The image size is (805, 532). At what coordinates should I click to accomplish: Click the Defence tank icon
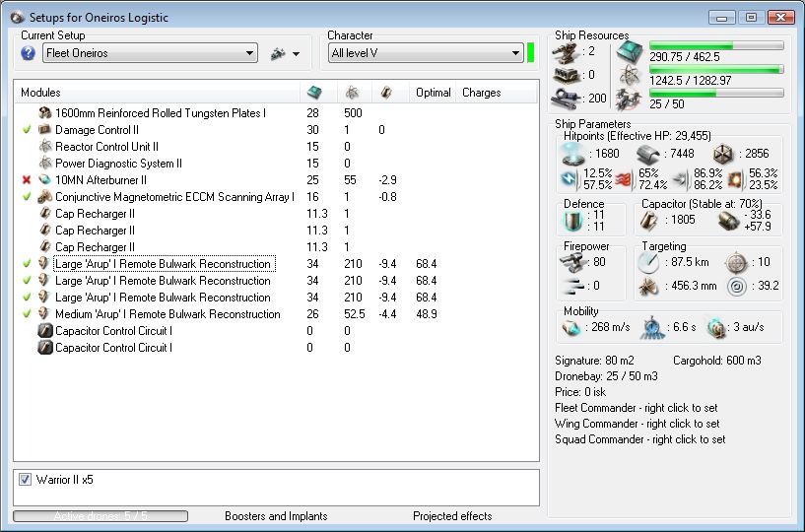(x=573, y=222)
